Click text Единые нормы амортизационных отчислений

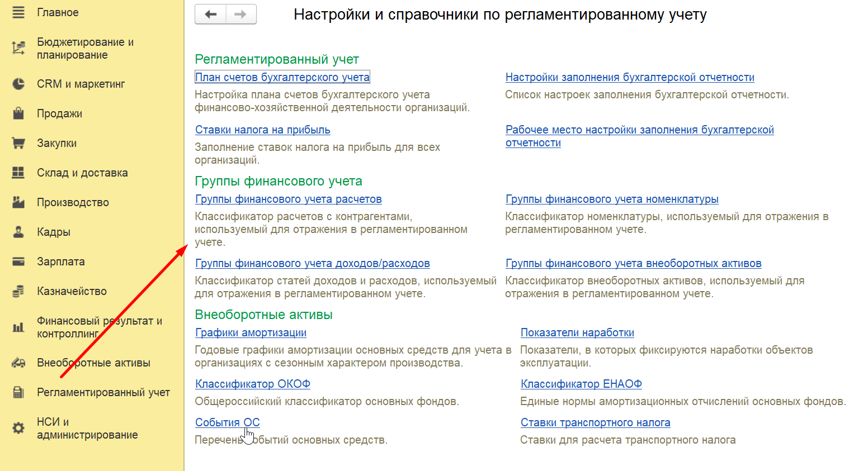683,401
